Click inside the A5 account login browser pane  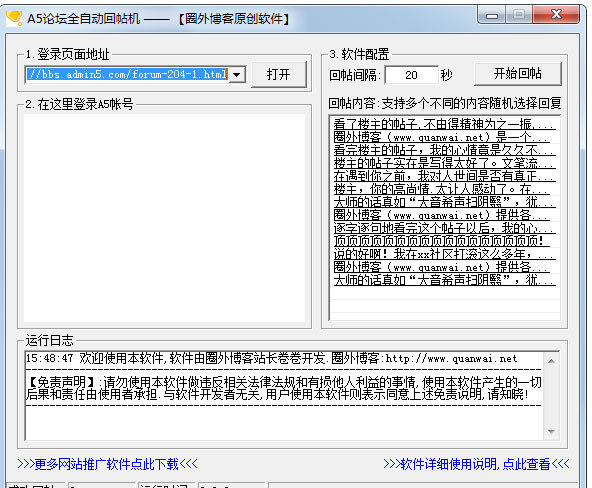164,218
